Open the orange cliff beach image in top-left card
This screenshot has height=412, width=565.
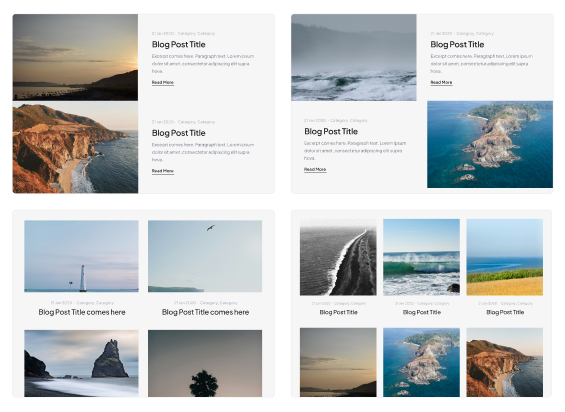(x=75, y=148)
